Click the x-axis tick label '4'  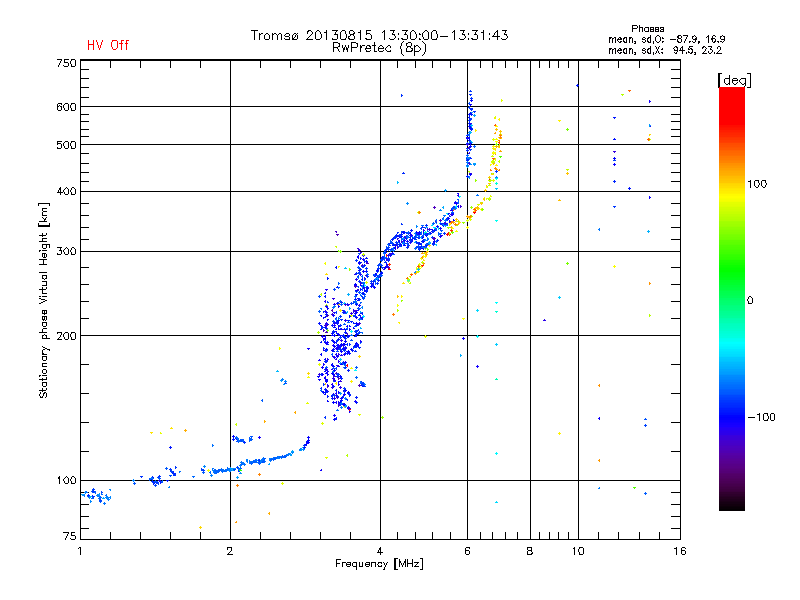point(380,551)
